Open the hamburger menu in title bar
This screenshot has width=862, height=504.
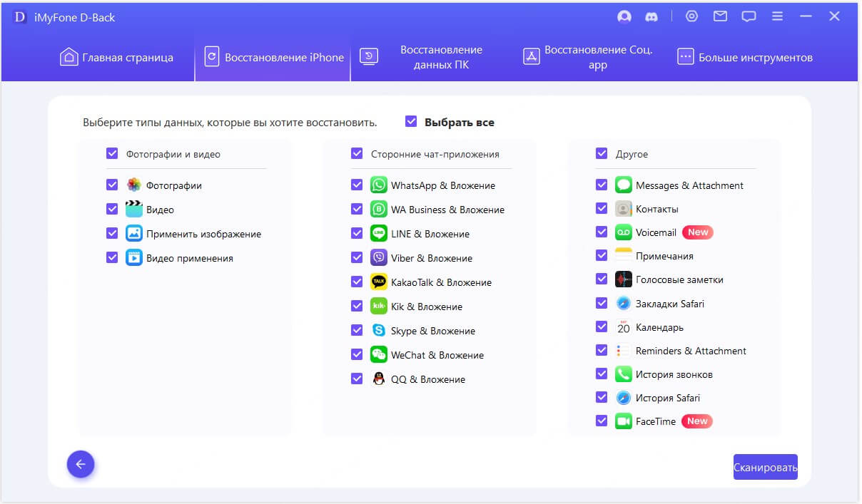(x=777, y=16)
